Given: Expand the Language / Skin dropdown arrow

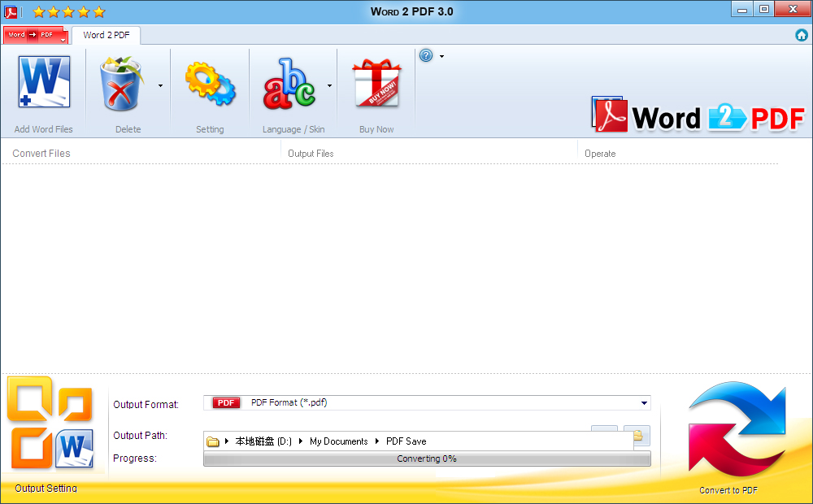Looking at the screenshot, I should (x=329, y=85).
